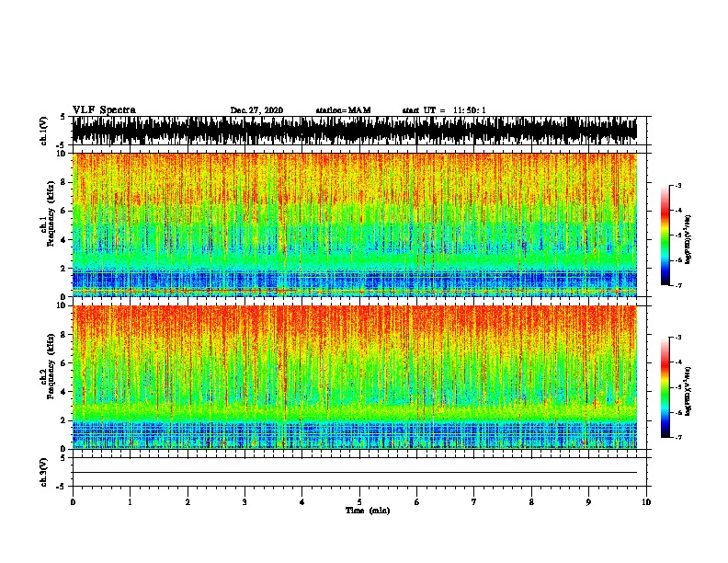Select the start UT value "11:50: 1"
Viewport: 728px width, 563px height.
point(470,110)
